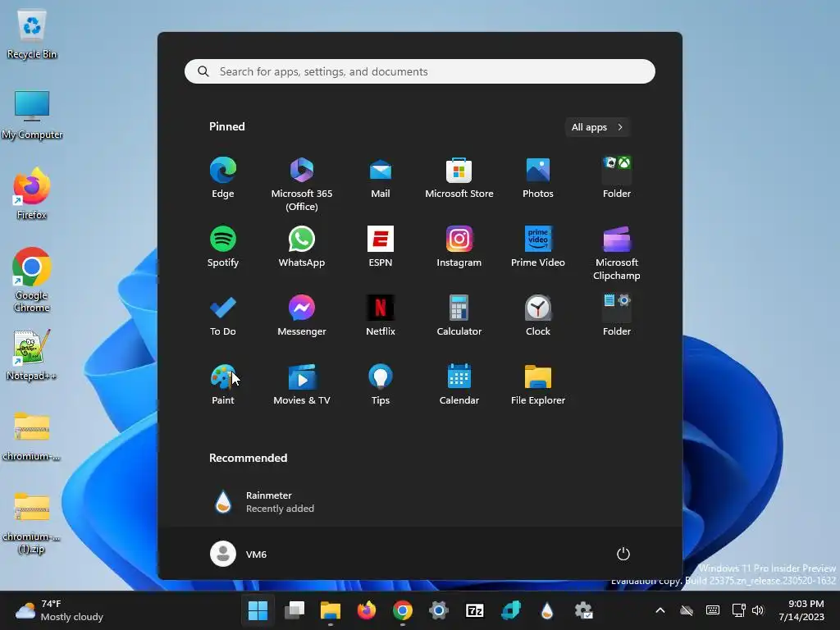Screen dimensions: 840x630
Task: Launch Calendar from Start menu
Action: click(459, 384)
